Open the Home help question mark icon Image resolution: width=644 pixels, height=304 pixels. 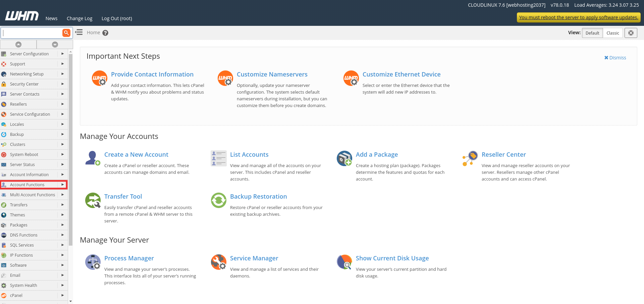[x=105, y=33]
